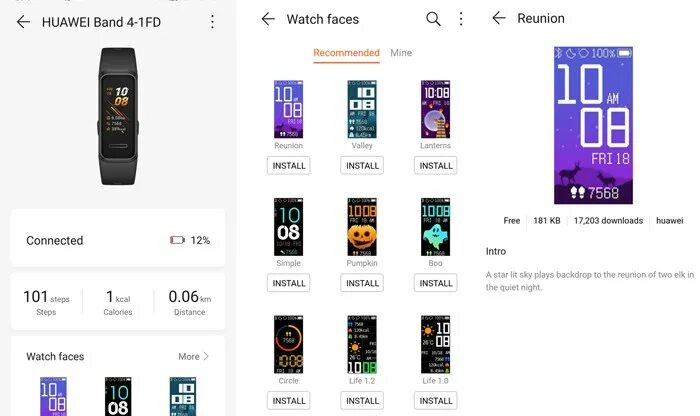
Task: Tap the large Reunion preview image
Action: pyautogui.click(x=593, y=125)
